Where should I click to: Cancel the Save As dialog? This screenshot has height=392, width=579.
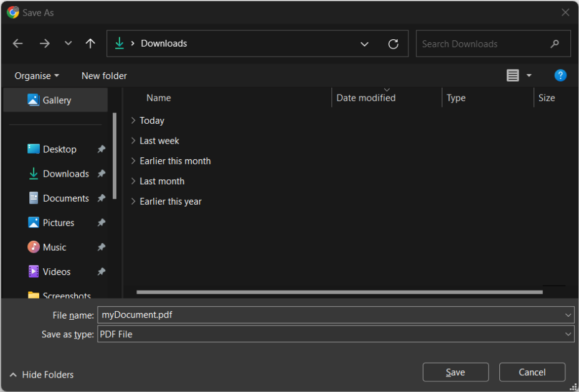532,372
